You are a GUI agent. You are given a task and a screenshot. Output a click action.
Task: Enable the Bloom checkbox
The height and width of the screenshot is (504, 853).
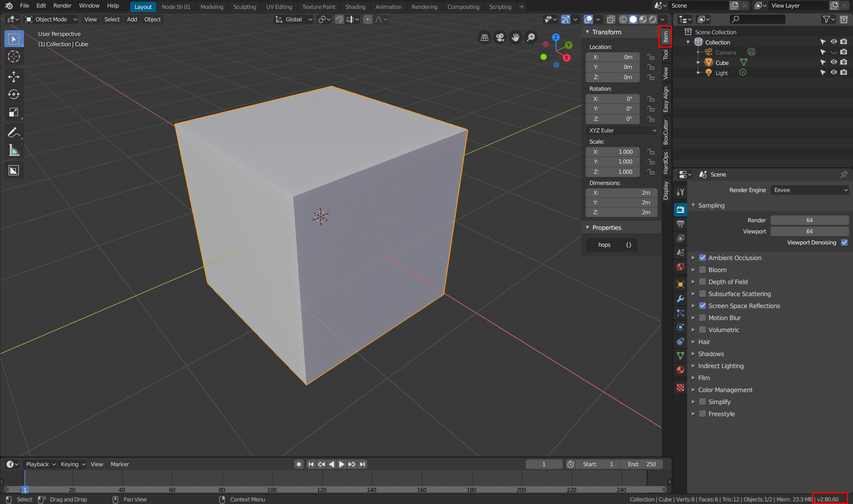click(702, 269)
